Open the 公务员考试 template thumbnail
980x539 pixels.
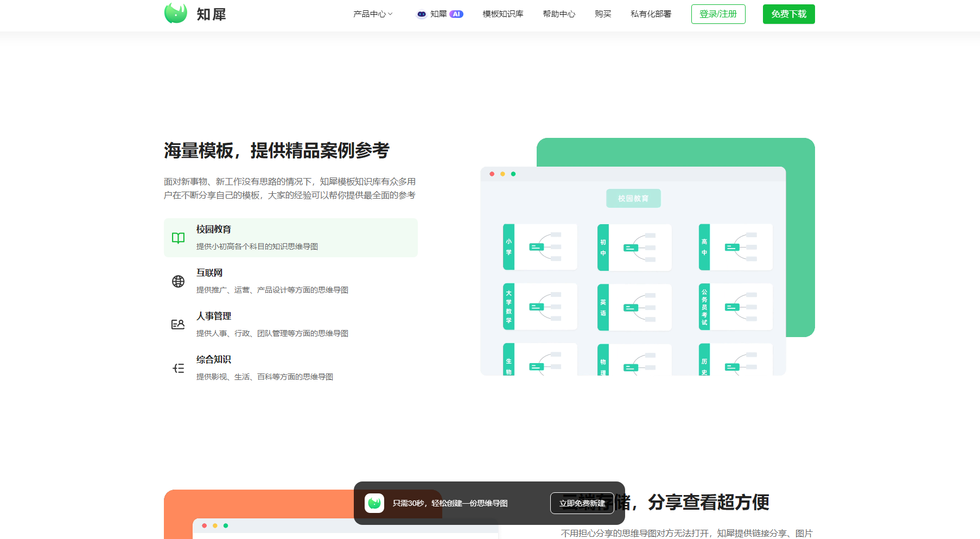[736, 307]
